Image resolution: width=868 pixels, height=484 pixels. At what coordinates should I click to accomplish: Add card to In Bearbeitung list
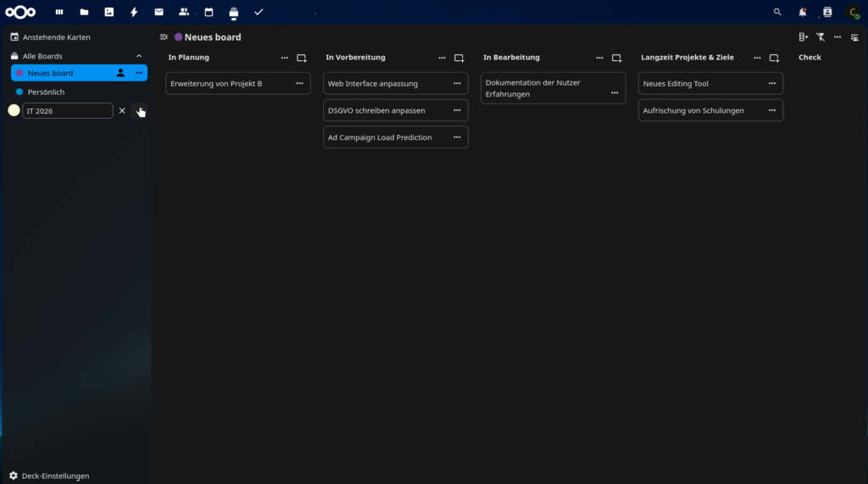[x=616, y=58]
